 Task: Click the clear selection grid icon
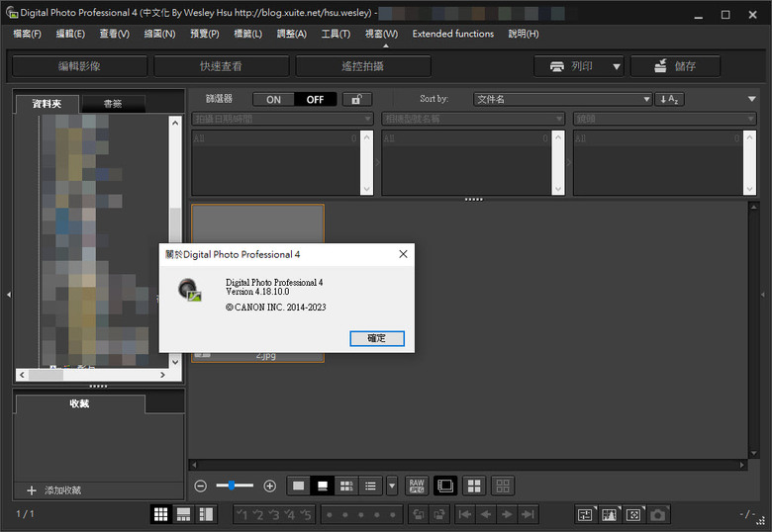pyautogui.click(x=503, y=487)
